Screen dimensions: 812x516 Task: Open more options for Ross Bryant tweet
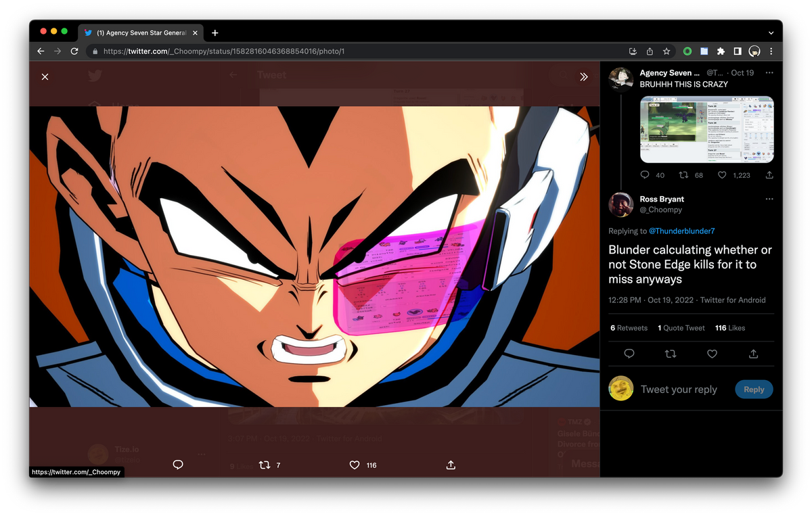tap(769, 200)
